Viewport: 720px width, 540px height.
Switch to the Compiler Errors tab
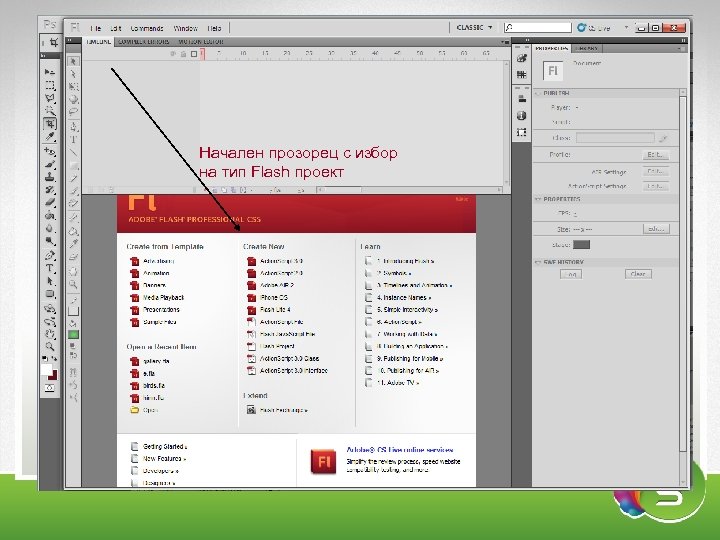144,42
